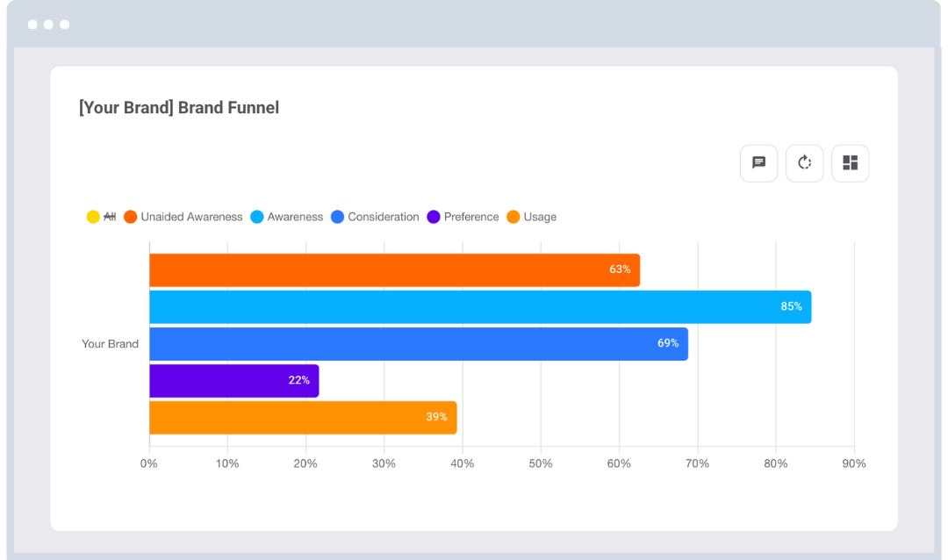
Task: Toggle the Preference series in the legend
Action: coord(463,217)
